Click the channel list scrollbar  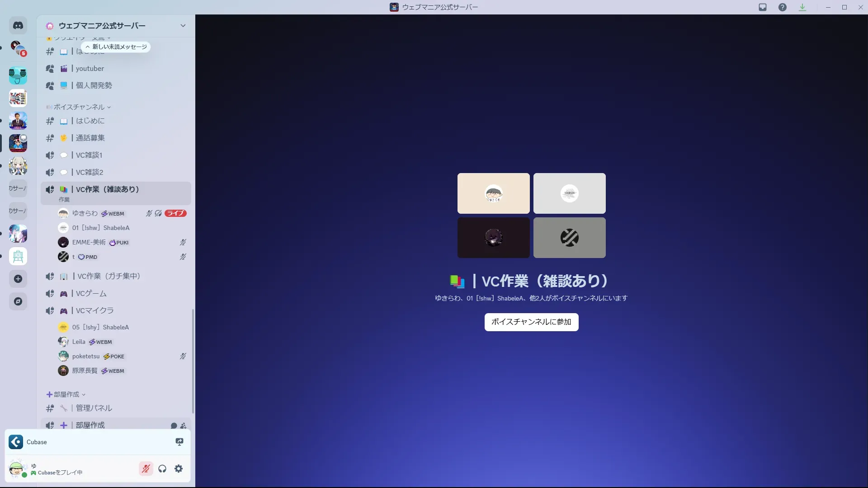click(x=193, y=361)
